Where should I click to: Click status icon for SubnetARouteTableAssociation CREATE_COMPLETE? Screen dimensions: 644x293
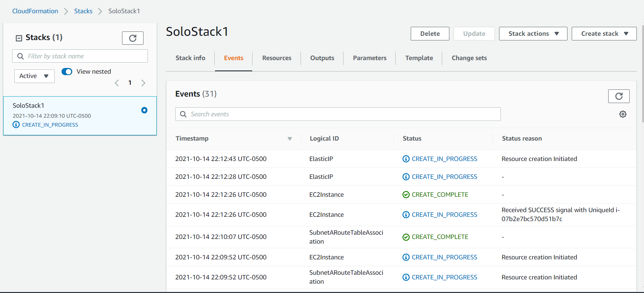pyautogui.click(x=406, y=237)
